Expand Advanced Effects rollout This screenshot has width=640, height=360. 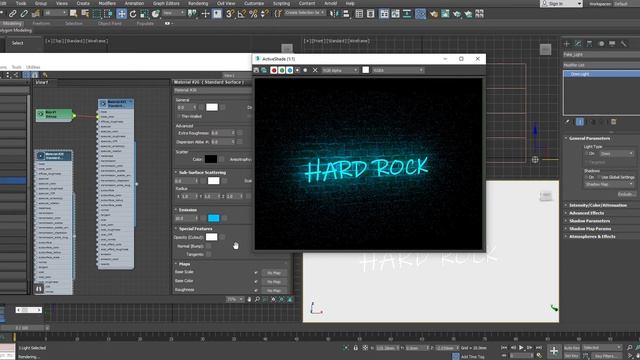(587, 213)
